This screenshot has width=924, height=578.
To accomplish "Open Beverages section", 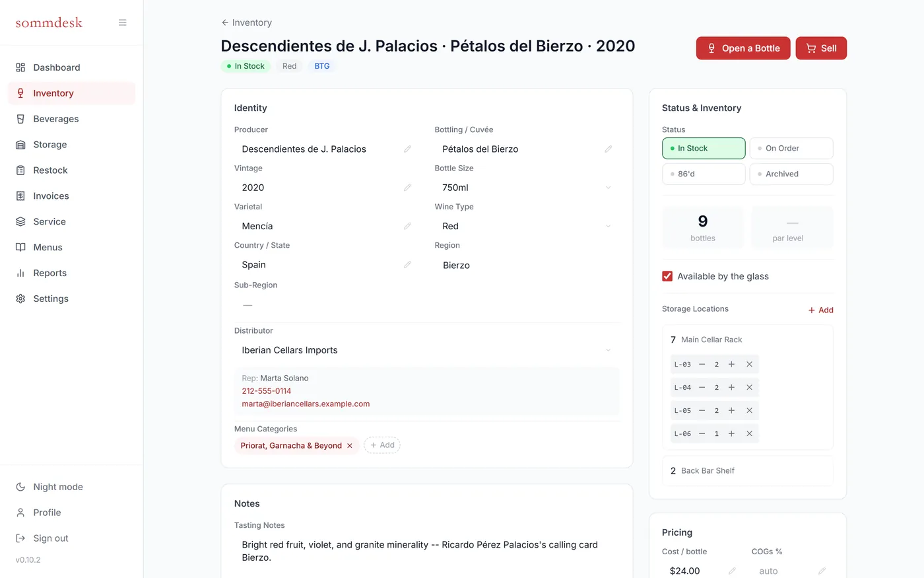I will coord(71,119).
